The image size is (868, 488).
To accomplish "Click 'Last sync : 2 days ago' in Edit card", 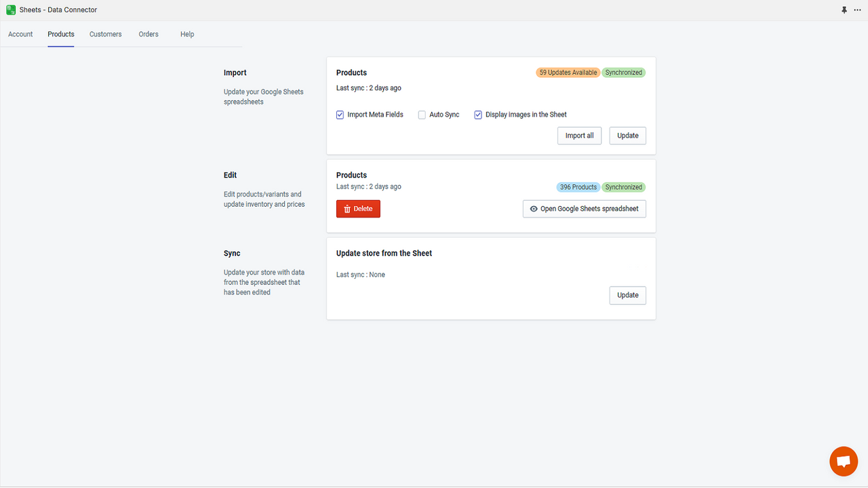I will click(x=369, y=186).
